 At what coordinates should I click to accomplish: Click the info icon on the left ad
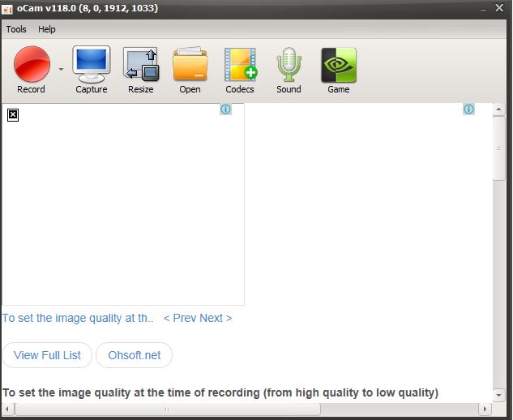225,109
